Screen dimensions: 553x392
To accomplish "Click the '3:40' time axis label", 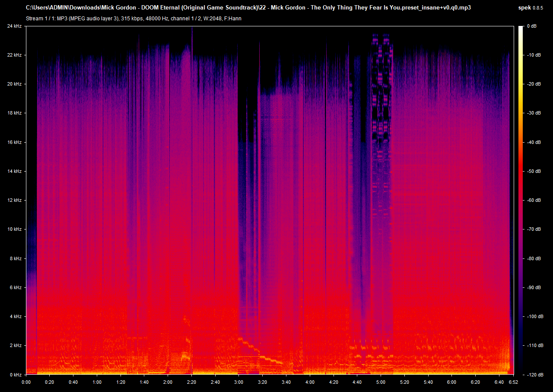I will pyautogui.click(x=286, y=382).
